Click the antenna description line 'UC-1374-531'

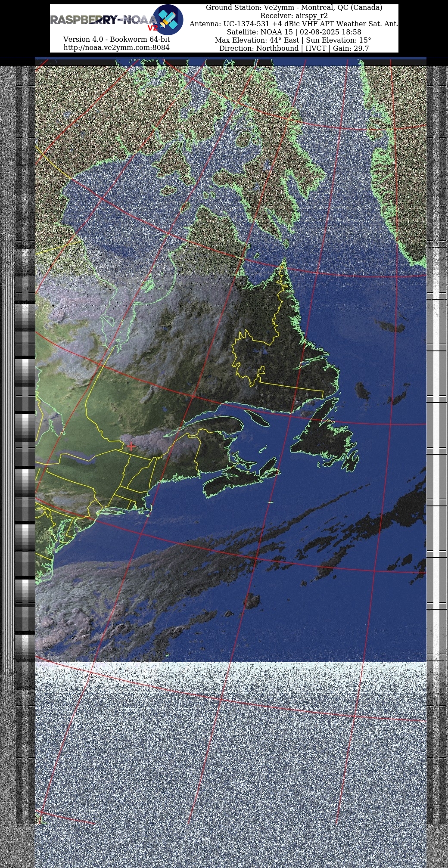294,24
